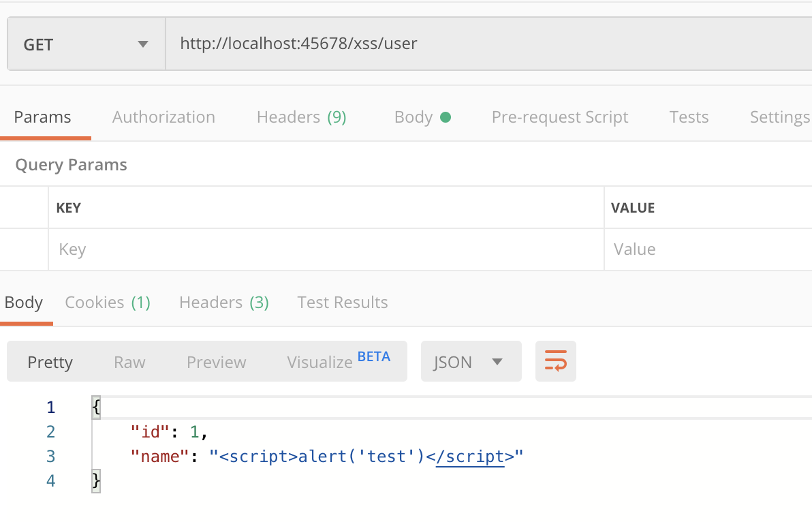View response Headers (3) tab
812x522 pixels.
click(x=224, y=303)
